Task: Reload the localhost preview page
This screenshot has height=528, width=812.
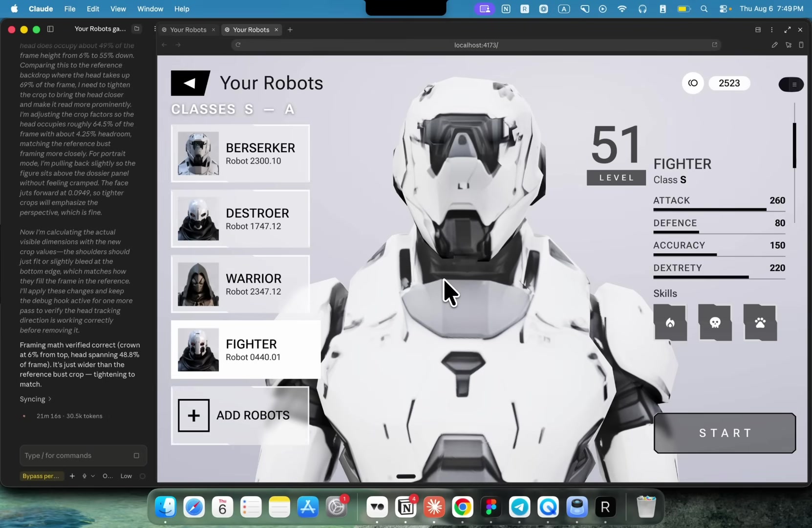Action: pos(238,45)
